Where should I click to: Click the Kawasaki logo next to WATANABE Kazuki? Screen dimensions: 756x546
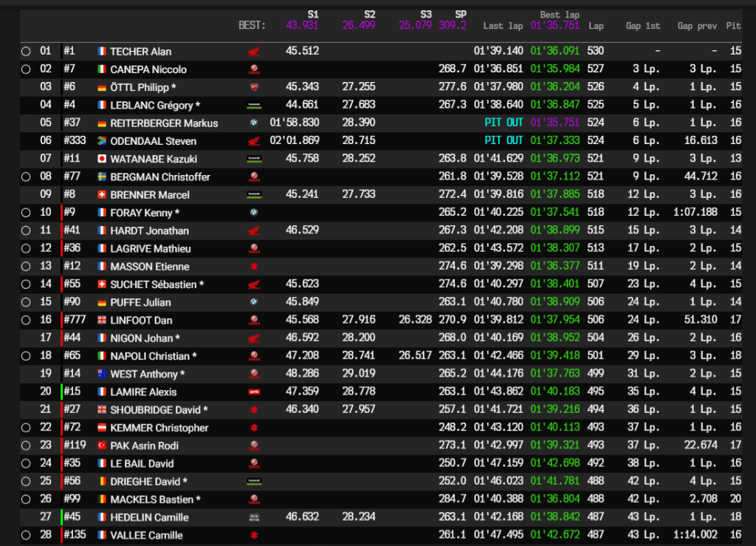pos(254,159)
